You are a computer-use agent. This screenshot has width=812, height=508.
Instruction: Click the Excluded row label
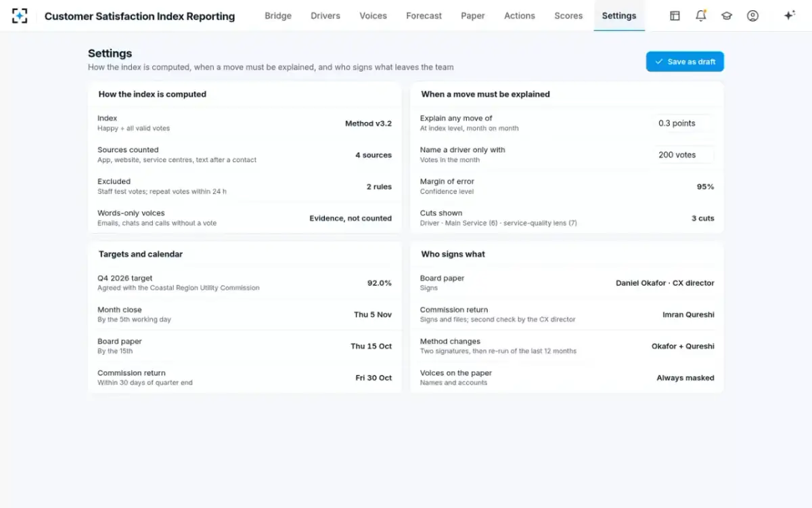pyautogui.click(x=114, y=181)
